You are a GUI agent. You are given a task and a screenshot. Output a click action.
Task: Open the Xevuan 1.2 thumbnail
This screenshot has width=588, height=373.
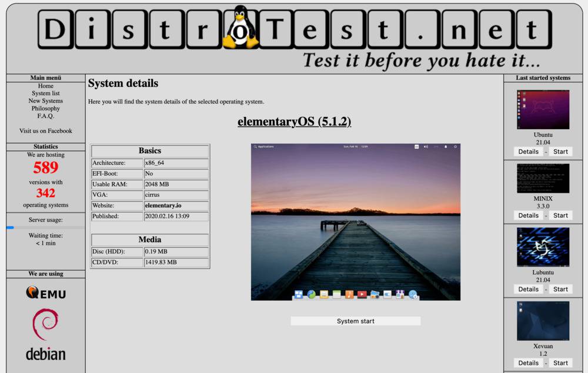pyautogui.click(x=543, y=321)
